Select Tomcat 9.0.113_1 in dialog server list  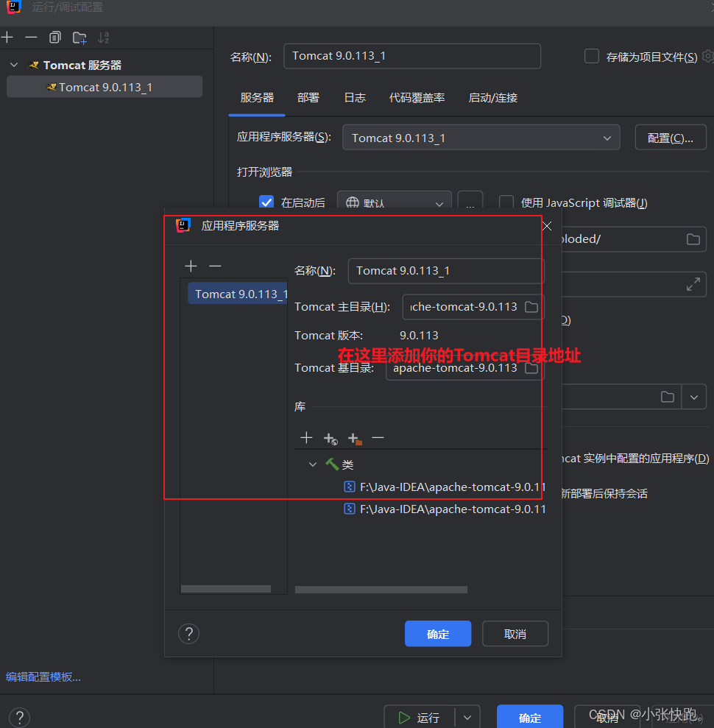(x=238, y=294)
